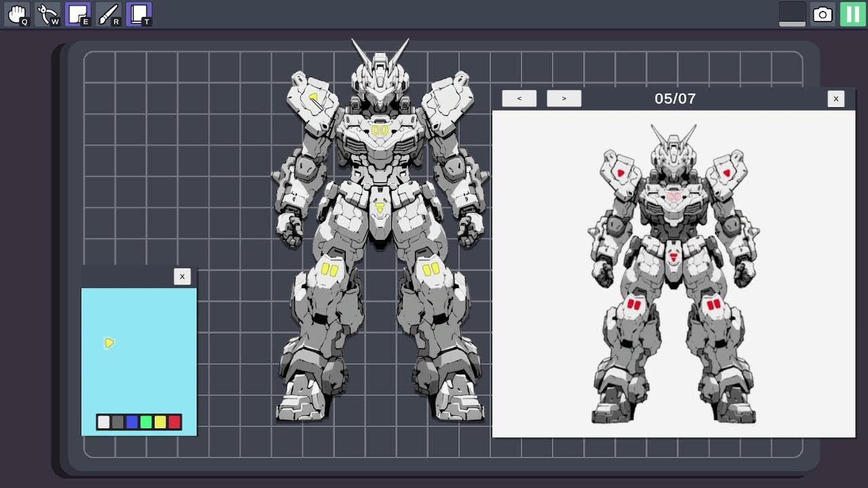Pick the white color swatch
Viewport: 868px width, 488px height.
click(x=103, y=422)
